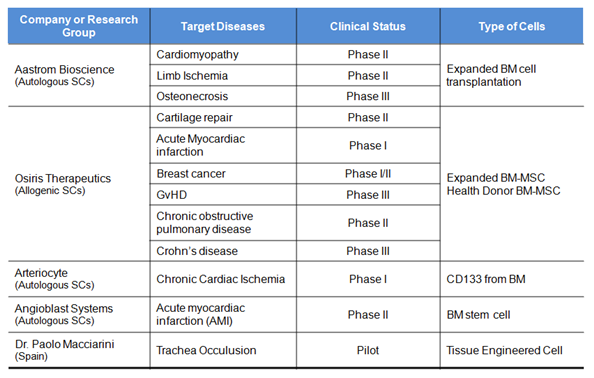The width and height of the screenshot is (594, 378).
Task: Select the CD133 from BM cell
Action: (512, 279)
